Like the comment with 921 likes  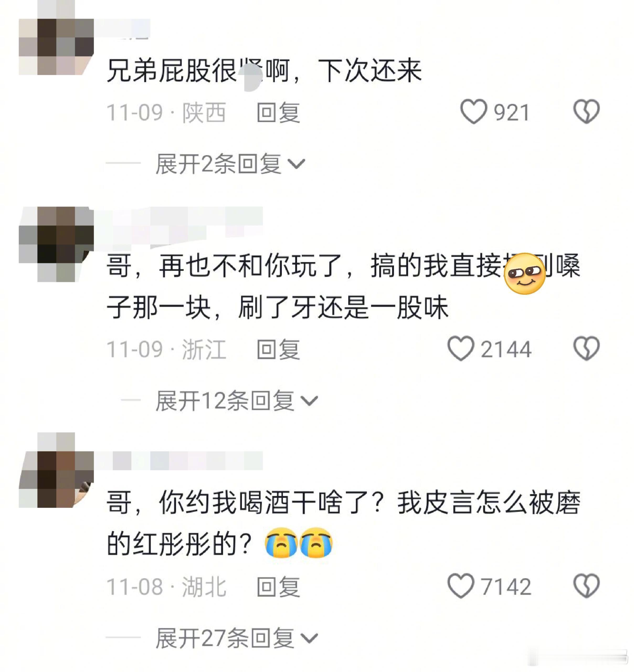[473, 112]
